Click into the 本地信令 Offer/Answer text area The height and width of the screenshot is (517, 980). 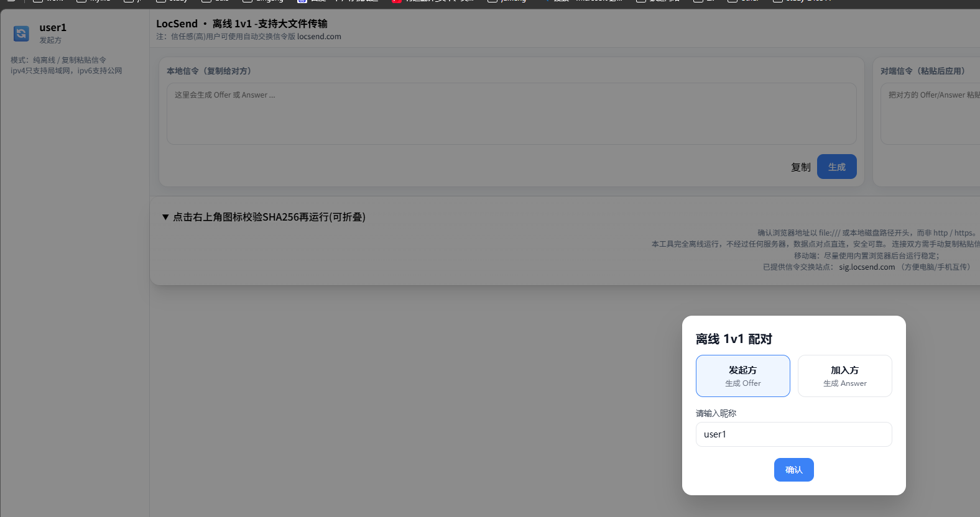[511, 114]
